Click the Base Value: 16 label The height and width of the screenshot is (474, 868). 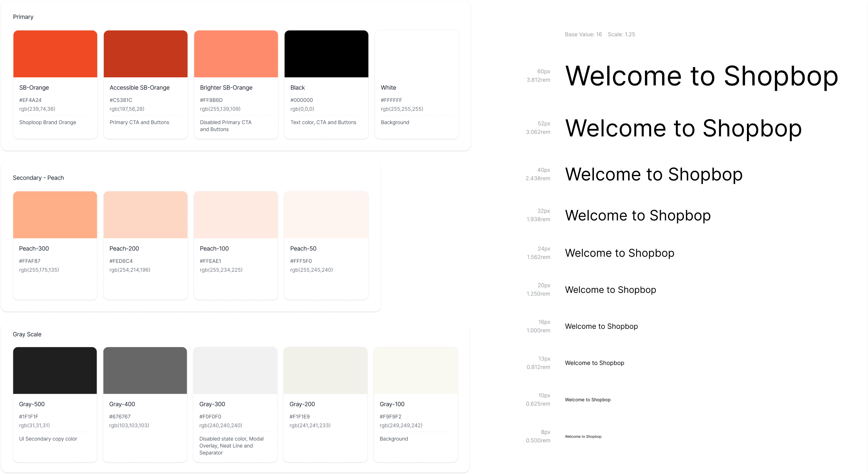pos(583,34)
